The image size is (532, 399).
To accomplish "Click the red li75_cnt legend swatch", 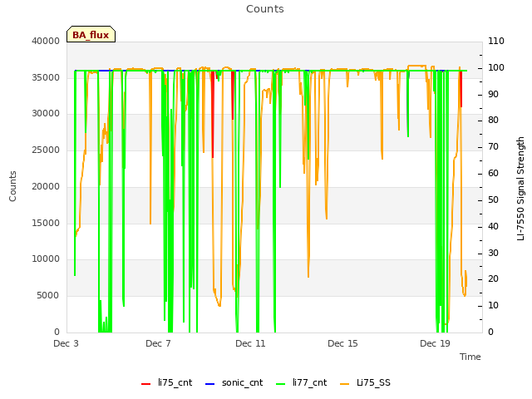I will (x=146, y=384).
